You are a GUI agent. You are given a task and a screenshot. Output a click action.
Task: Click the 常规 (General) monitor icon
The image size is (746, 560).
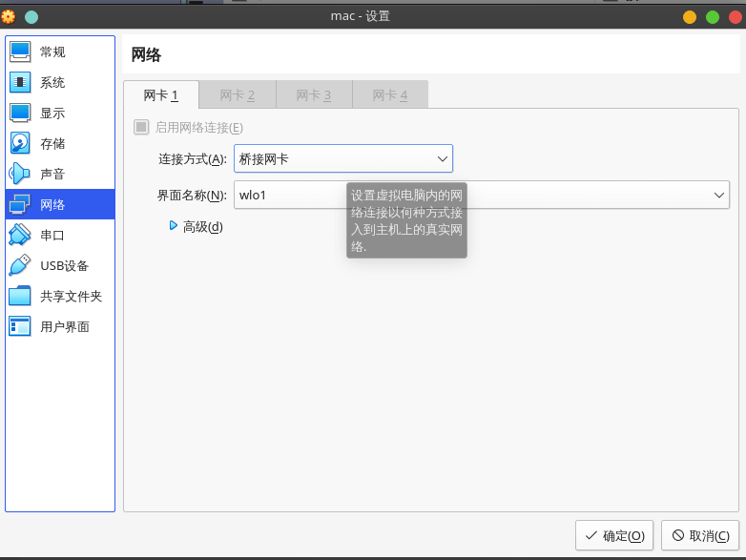tap(20, 52)
